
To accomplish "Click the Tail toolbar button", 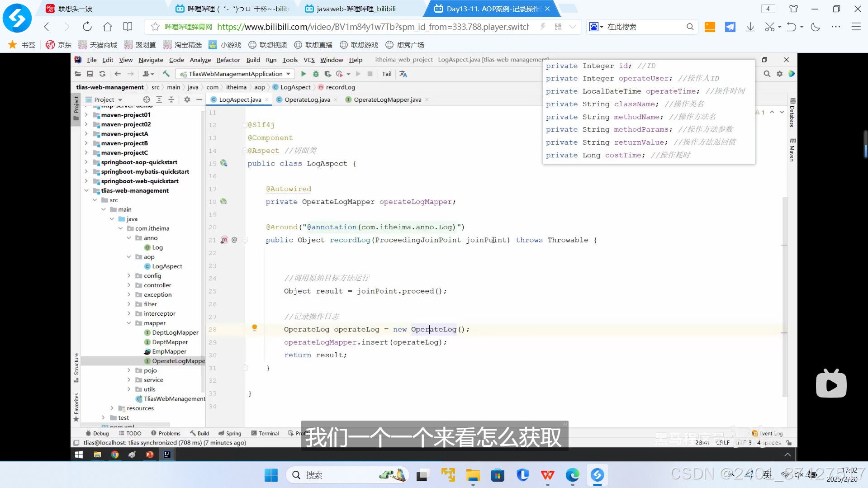I will coord(387,74).
